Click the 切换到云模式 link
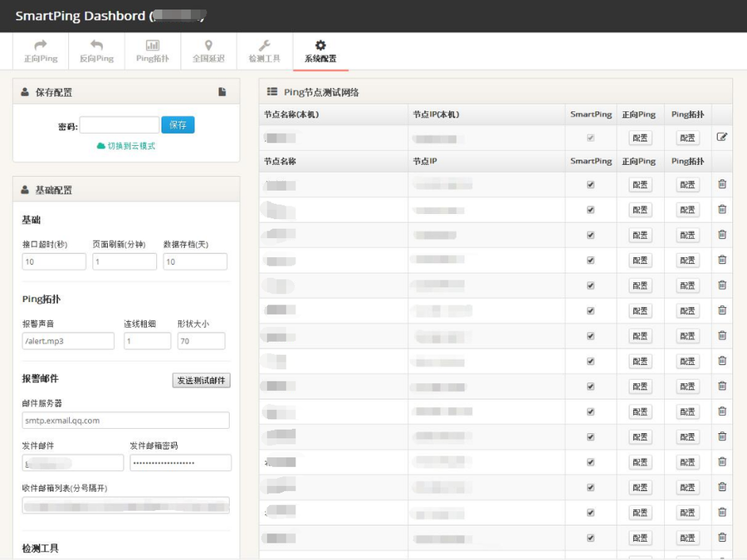This screenshot has width=747, height=560. point(126,146)
